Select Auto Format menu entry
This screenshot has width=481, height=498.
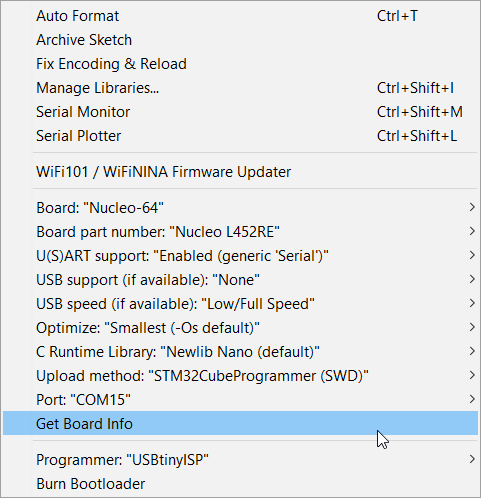[240, 16]
